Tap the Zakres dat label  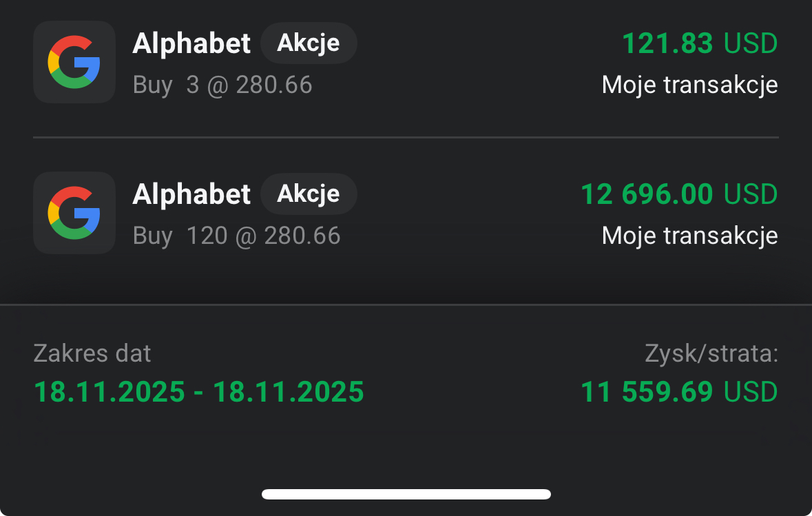coord(92,354)
